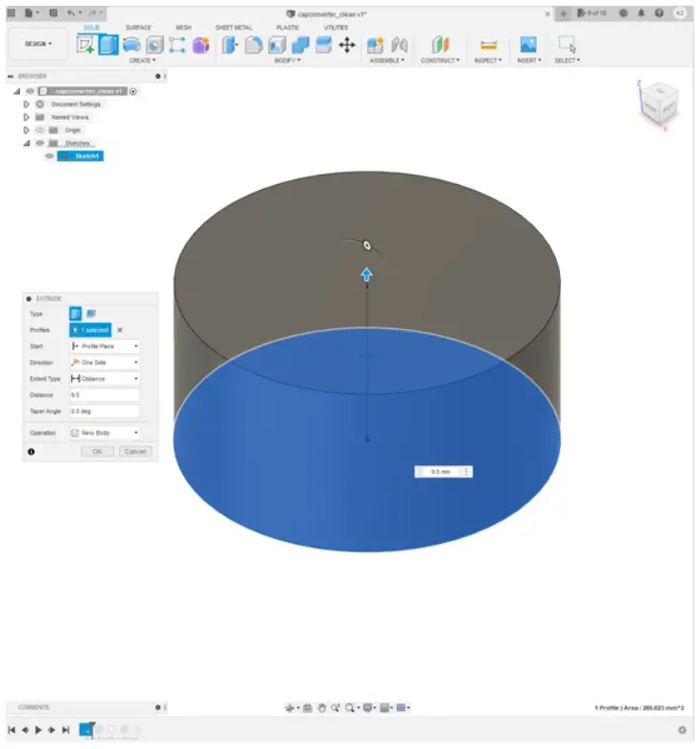Click the Taper Angle input field
Viewport: 700px width, 749px height.
105,411
